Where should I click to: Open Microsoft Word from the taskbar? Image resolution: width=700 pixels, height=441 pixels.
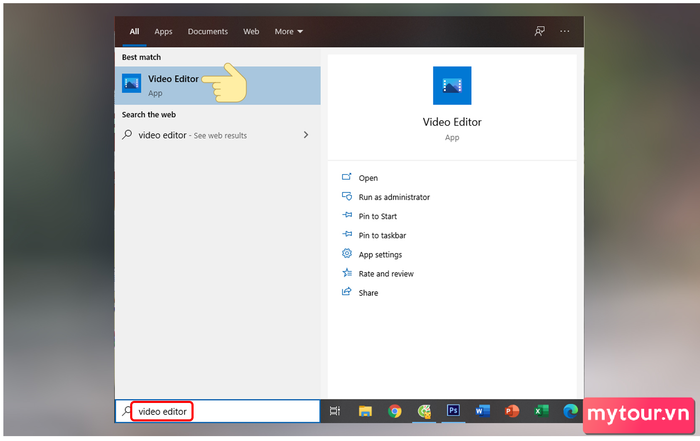[x=483, y=411]
